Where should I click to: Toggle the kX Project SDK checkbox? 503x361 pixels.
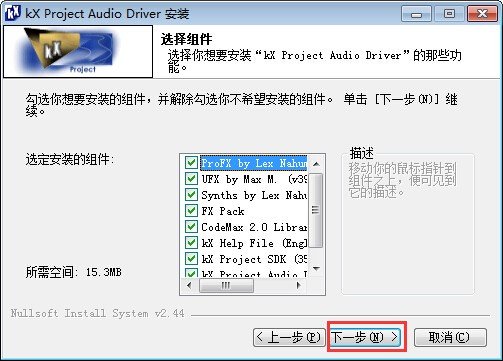point(191,259)
